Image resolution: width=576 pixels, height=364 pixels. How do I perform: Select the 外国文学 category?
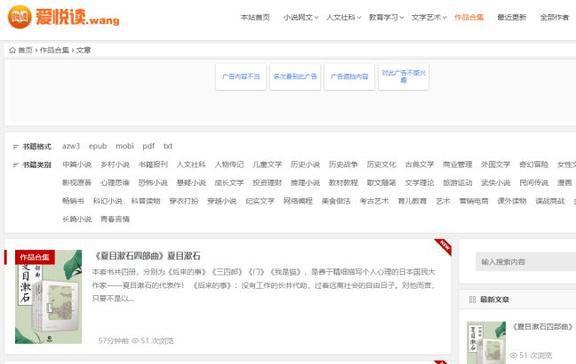point(496,165)
